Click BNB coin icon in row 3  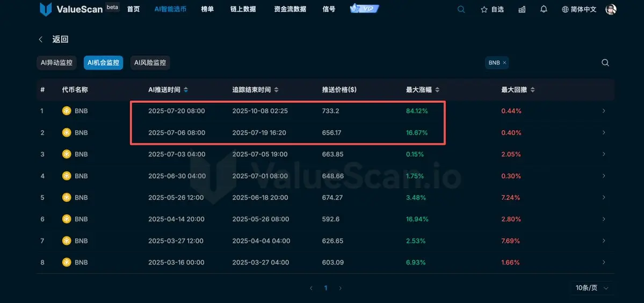[x=66, y=154]
